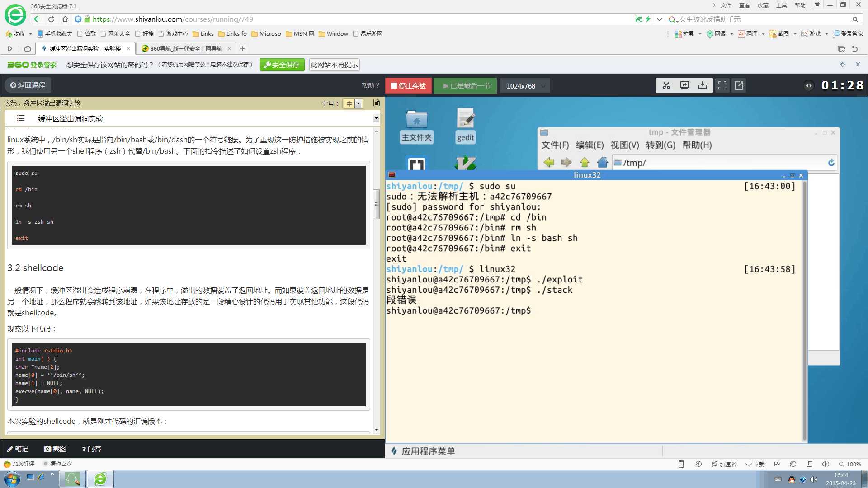
Task: Open 转到(G) menu in file manager
Action: click(660, 145)
